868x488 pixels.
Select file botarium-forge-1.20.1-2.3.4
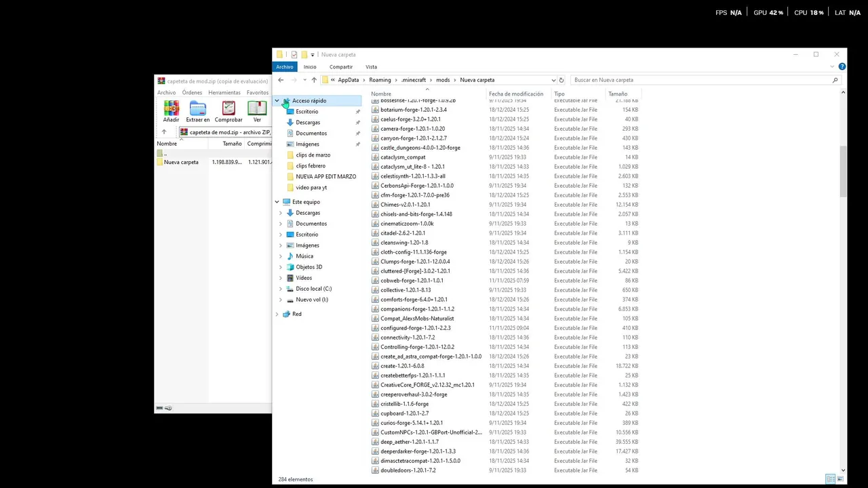[414, 110]
